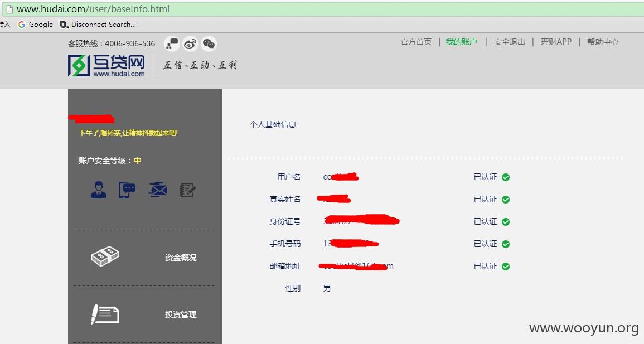Click the yellow afternoon greeting message

click(x=128, y=133)
